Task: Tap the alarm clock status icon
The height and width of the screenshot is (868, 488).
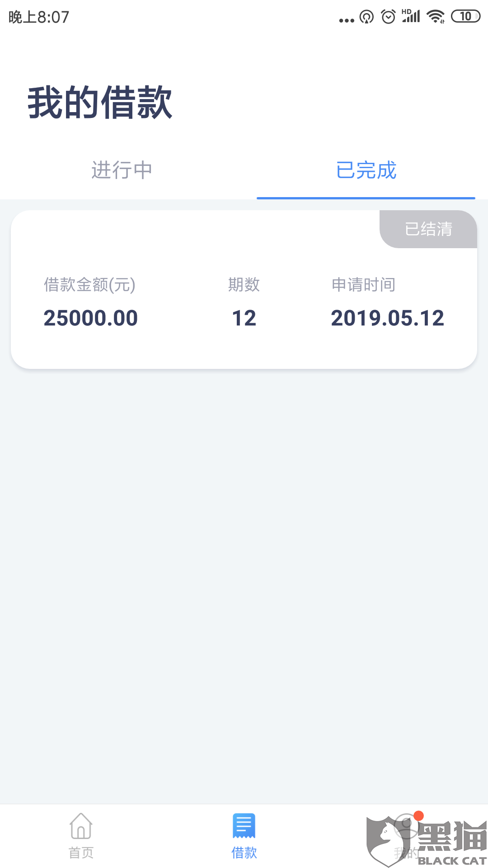Action: coord(389,17)
